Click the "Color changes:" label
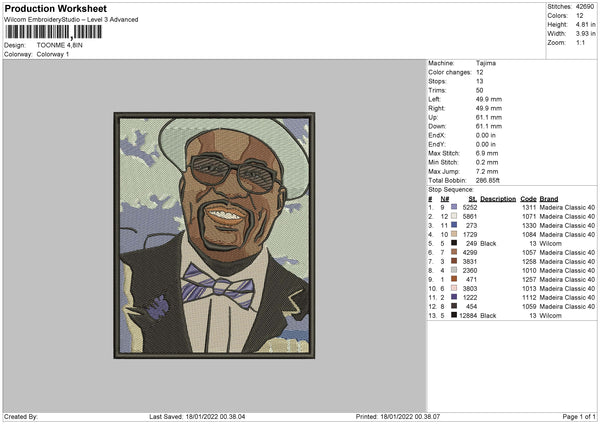The width and height of the screenshot is (600, 424). 450,72
